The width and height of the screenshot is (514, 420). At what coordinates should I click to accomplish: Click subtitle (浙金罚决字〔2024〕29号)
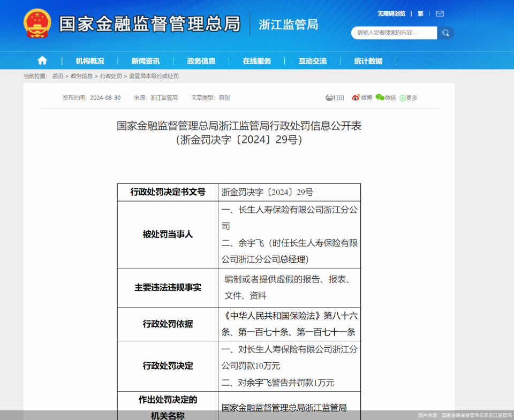click(239, 140)
